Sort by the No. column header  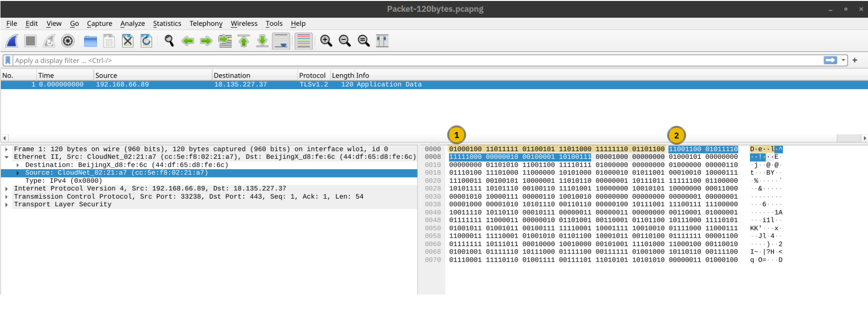[19, 76]
